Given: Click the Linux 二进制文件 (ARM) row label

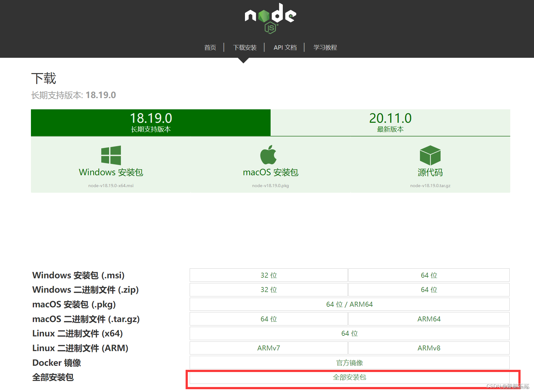Looking at the screenshot, I should coord(80,348).
